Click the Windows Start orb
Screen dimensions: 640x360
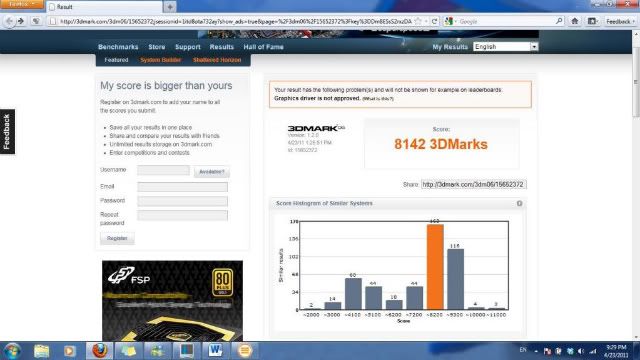pyautogui.click(x=12, y=351)
